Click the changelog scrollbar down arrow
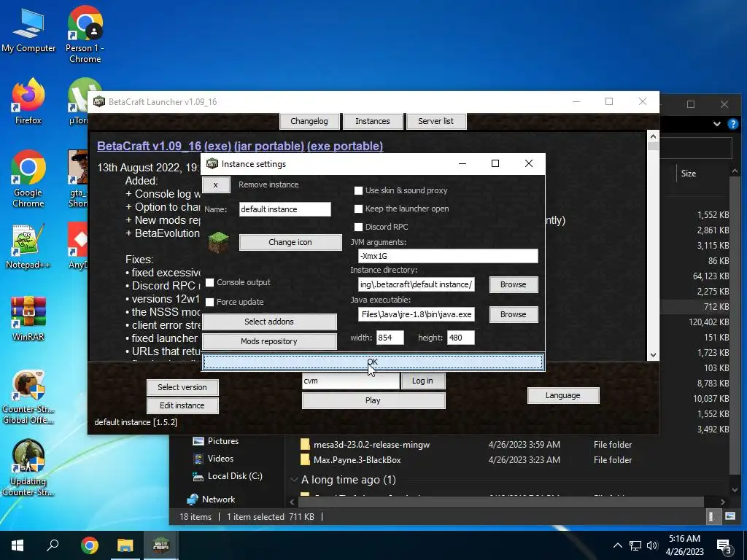This screenshot has height=560, width=747. click(x=653, y=355)
